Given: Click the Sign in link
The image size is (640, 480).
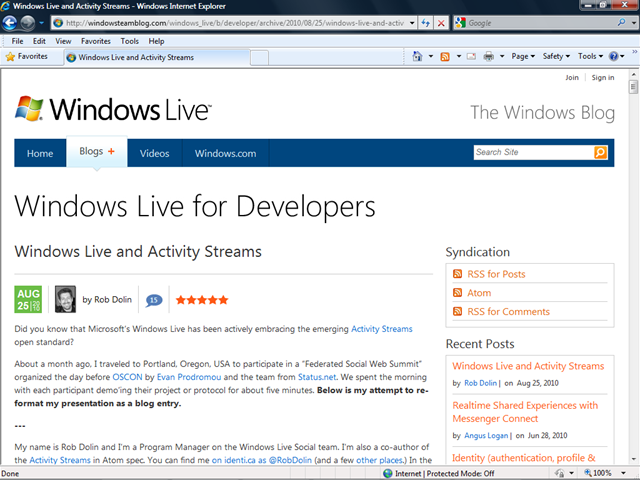Looking at the screenshot, I should coord(603,78).
